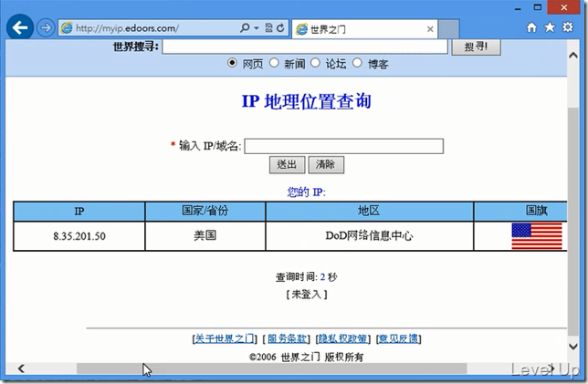Click the 地区 column header
The width and height of the screenshot is (588, 384).
tap(370, 211)
